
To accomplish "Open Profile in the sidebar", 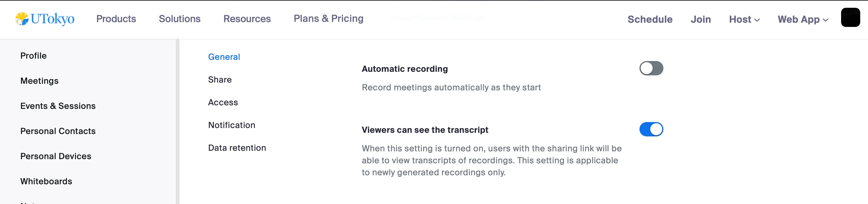I will point(33,56).
